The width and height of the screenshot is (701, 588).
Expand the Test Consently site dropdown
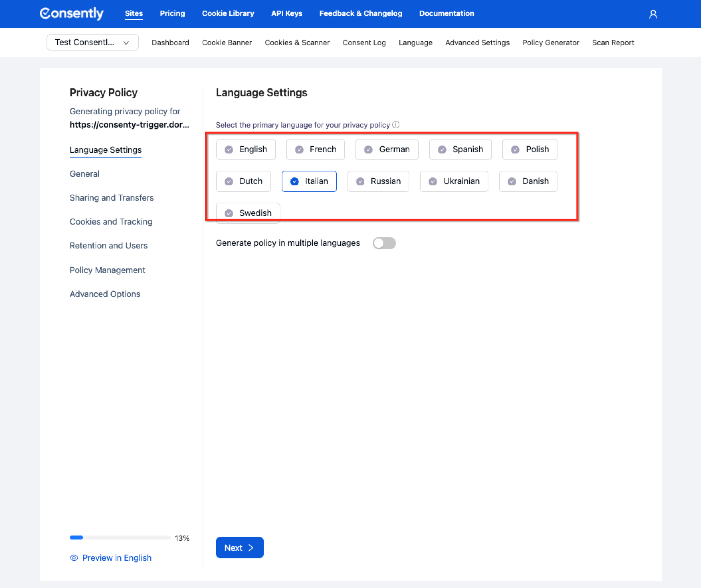pos(92,43)
